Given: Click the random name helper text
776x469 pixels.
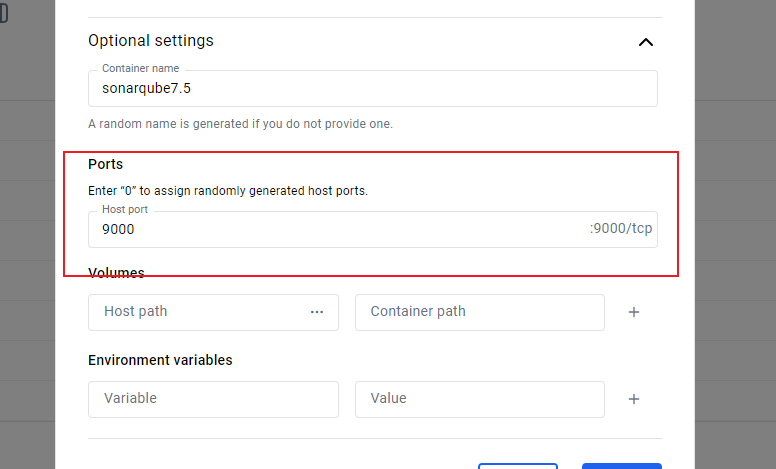Looking at the screenshot, I should pyautogui.click(x=240, y=124).
